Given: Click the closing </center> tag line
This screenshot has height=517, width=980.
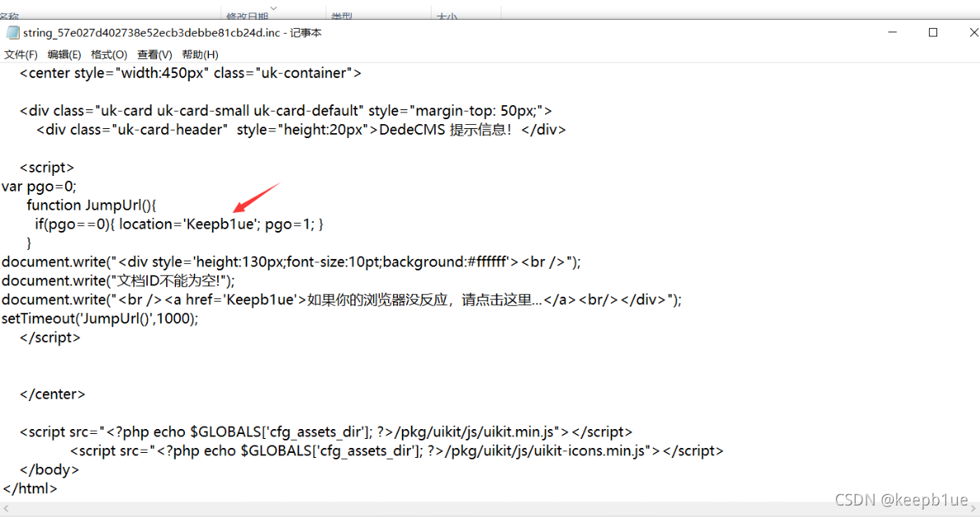Looking at the screenshot, I should pos(53,394).
